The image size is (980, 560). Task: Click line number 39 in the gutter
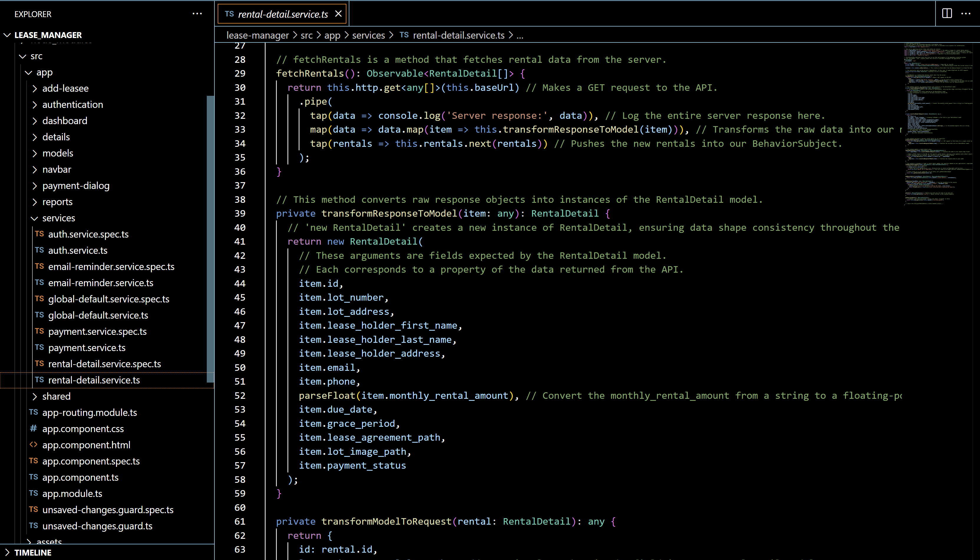[240, 213]
